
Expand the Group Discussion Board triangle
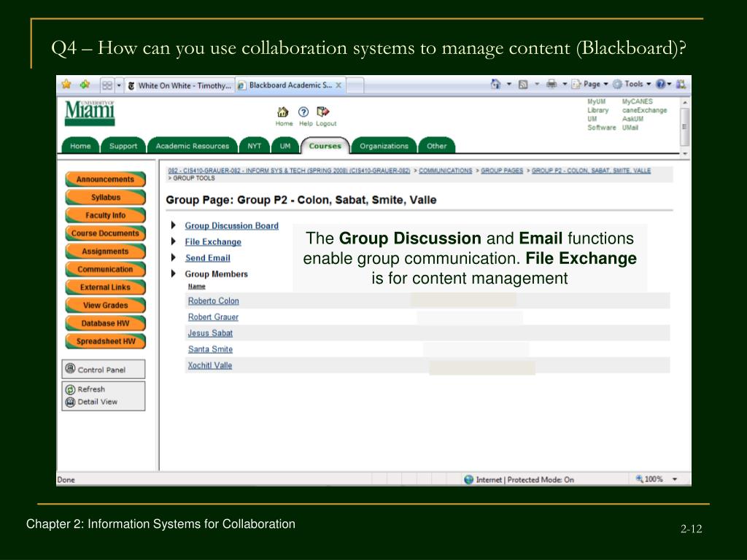coord(174,225)
